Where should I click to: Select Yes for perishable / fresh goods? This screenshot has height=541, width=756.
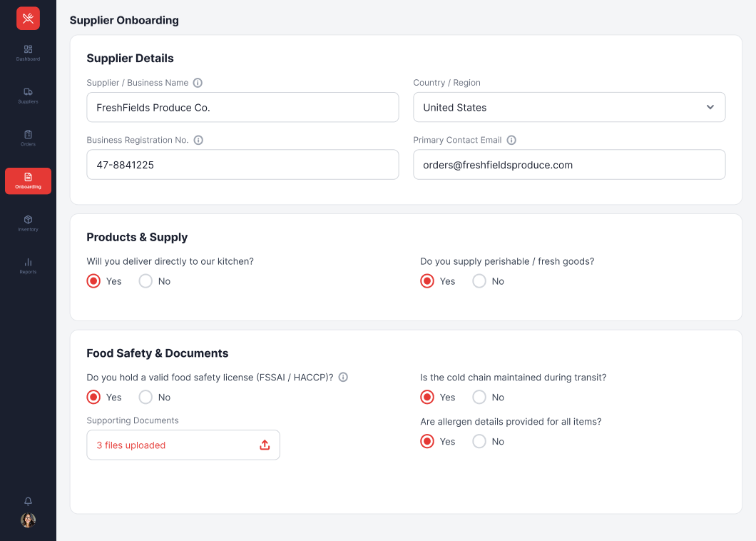[x=427, y=281]
